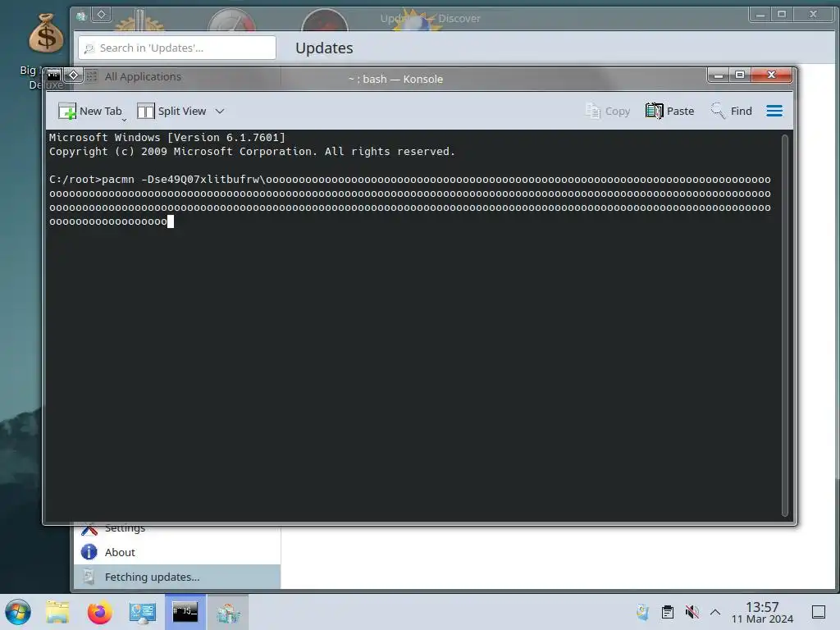Paste clipboard using Paste button

[669, 111]
